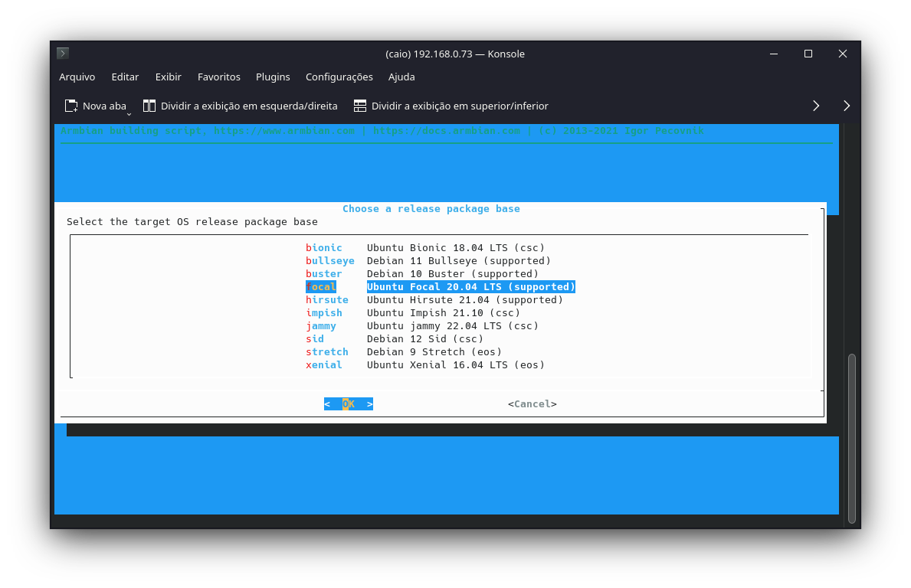Click 'Ubuntu jammy 22.04 LTS (csc)' description
The height and width of the screenshot is (588, 911).
point(453,326)
